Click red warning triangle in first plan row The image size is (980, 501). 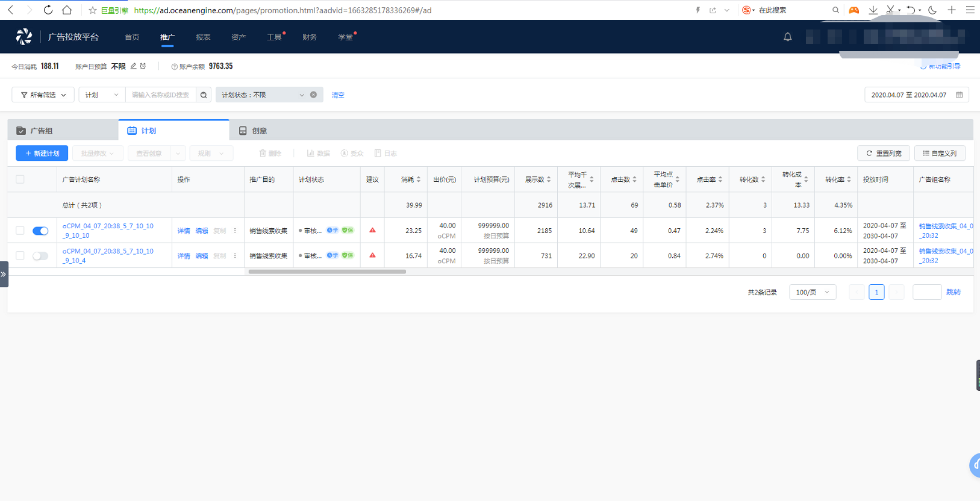click(x=372, y=230)
